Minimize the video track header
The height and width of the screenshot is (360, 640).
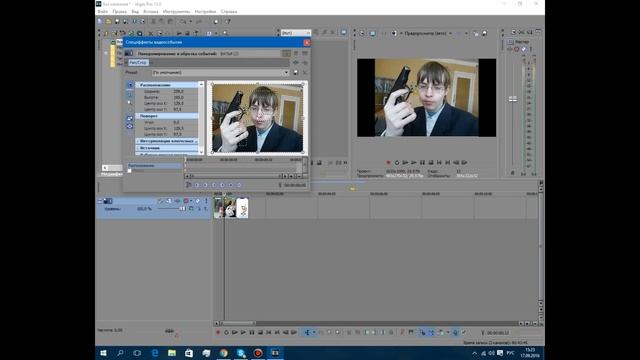(x=100, y=201)
